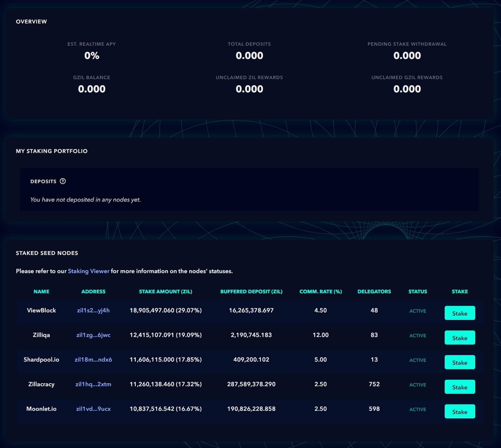The image size is (501, 448).
Task: Click stake amount 12,415,107.091 (19.09%)
Action: 166,335
